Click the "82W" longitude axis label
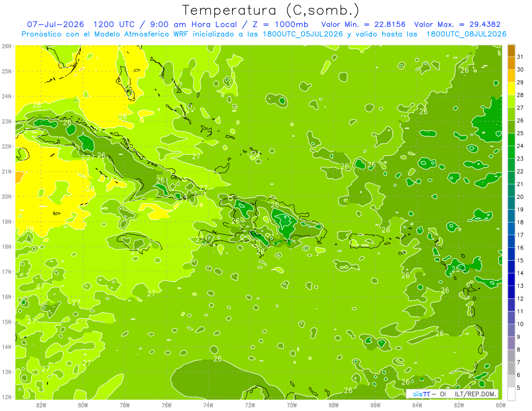This screenshot has height=411, width=532. click(41, 405)
